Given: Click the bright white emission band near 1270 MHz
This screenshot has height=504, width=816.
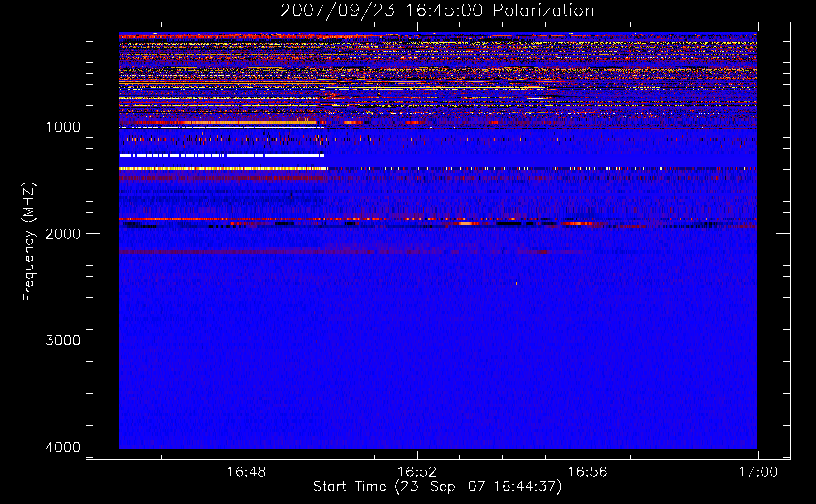Looking at the screenshot, I should click(x=222, y=156).
